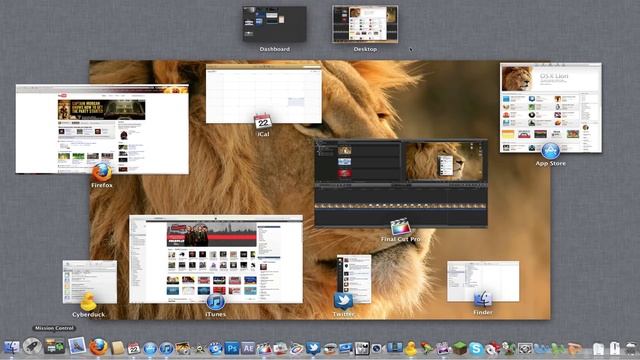
Task: Open the iCal calendar window
Action: tap(264, 93)
